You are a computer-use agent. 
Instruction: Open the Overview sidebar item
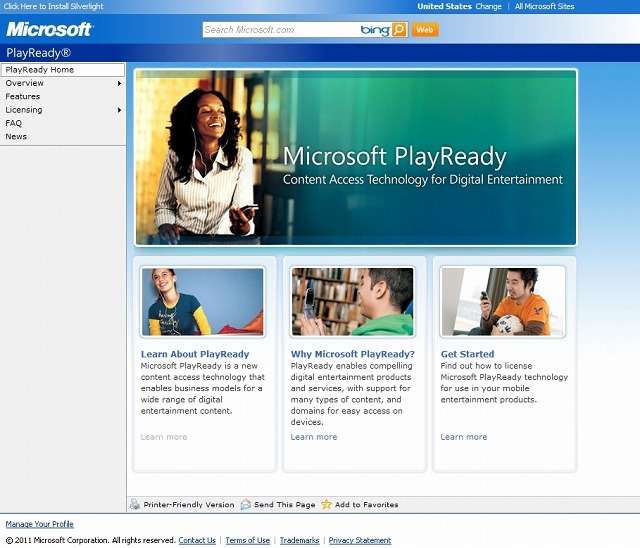[x=24, y=83]
